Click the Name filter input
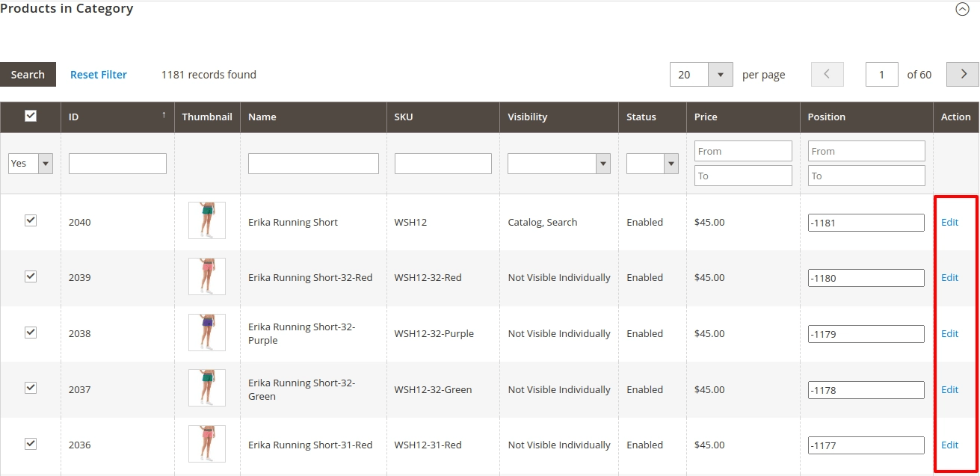 [x=313, y=164]
